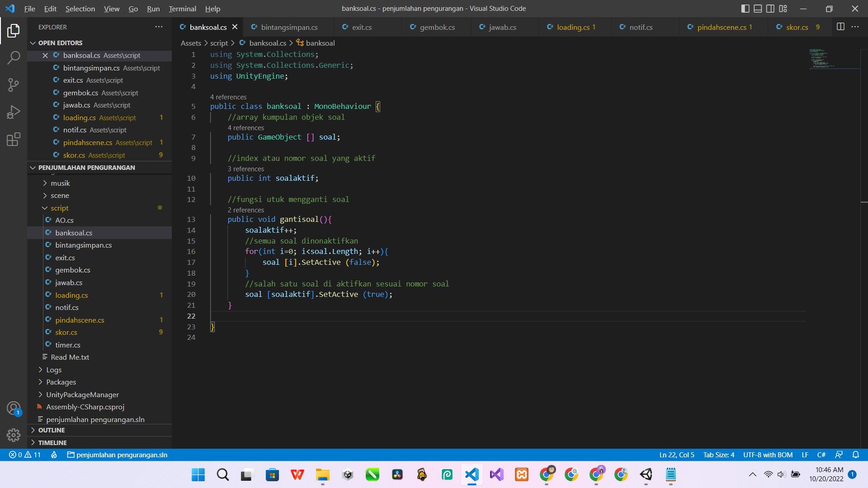868x488 pixels.
Task: Toggle the bottom panel layout button
Action: click(x=758, y=9)
